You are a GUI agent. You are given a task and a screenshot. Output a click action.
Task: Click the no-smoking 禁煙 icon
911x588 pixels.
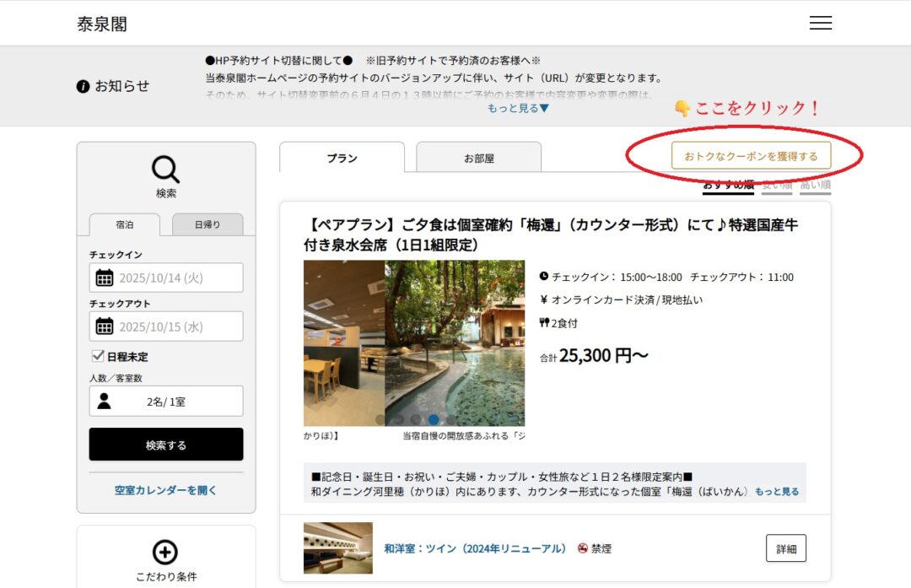tap(582, 548)
